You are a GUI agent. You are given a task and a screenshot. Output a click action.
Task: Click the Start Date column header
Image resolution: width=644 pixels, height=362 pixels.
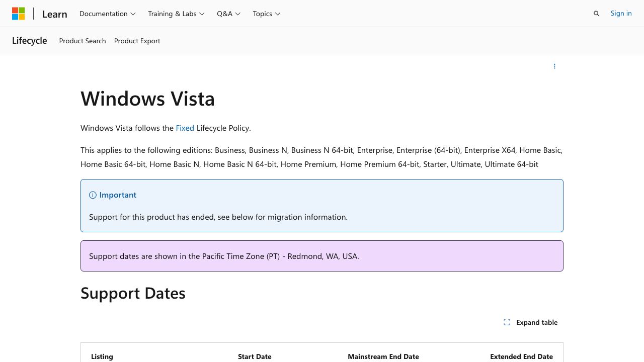[x=255, y=356]
